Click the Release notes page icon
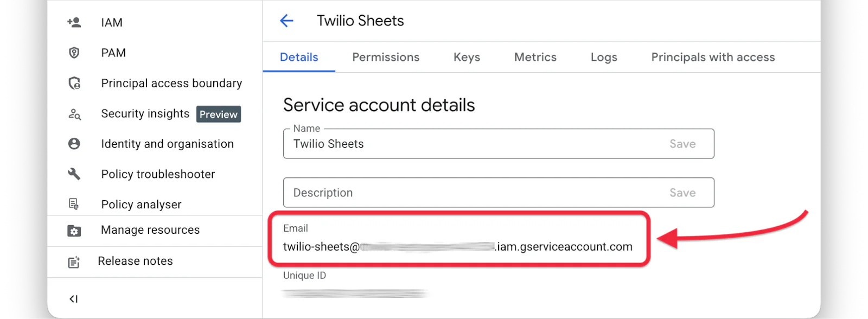Image resolution: width=868 pixels, height=319 pixels. 74,261
